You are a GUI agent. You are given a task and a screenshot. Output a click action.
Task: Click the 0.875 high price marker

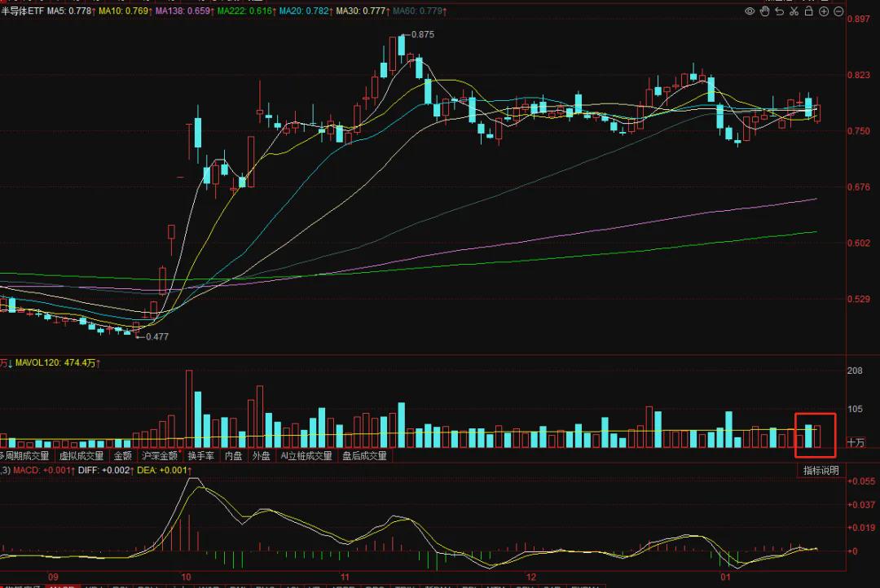point(423,35)
